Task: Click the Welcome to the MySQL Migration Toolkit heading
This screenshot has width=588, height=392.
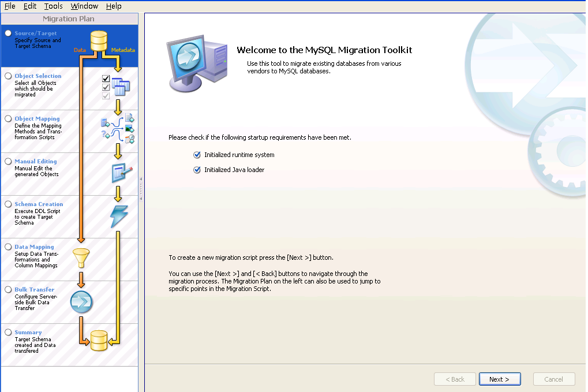Action: [324, 50]
